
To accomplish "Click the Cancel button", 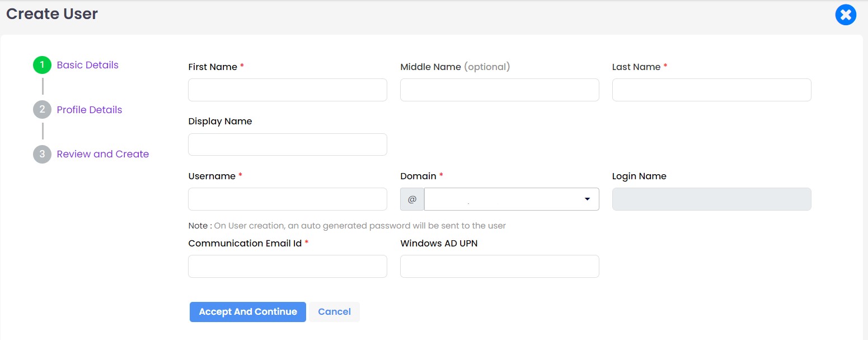I will click(x=334, y=311).
